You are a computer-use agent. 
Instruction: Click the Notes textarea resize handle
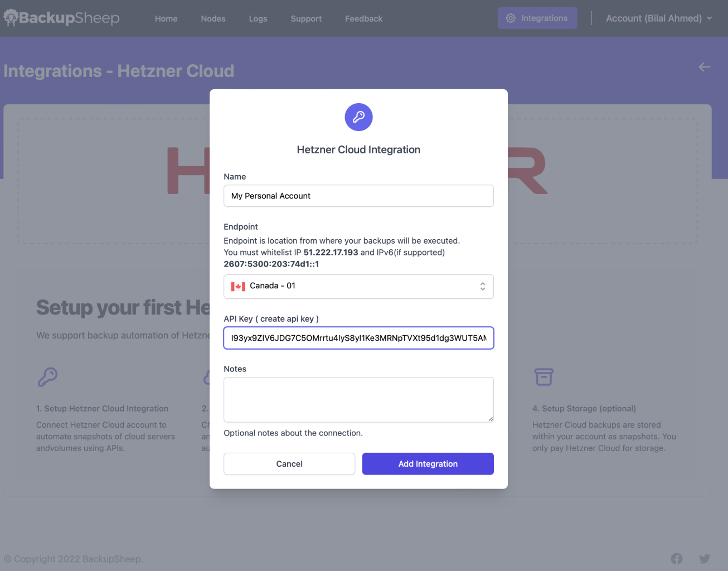491,419
